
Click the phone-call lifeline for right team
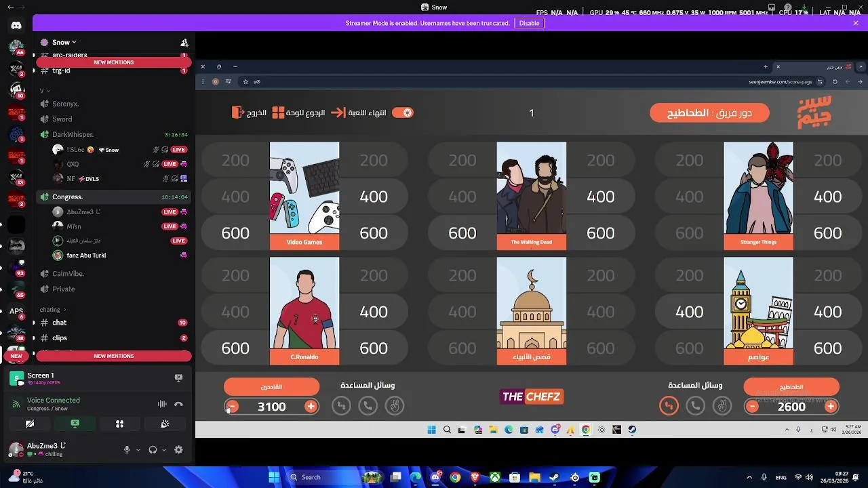(x=695, y=406)
